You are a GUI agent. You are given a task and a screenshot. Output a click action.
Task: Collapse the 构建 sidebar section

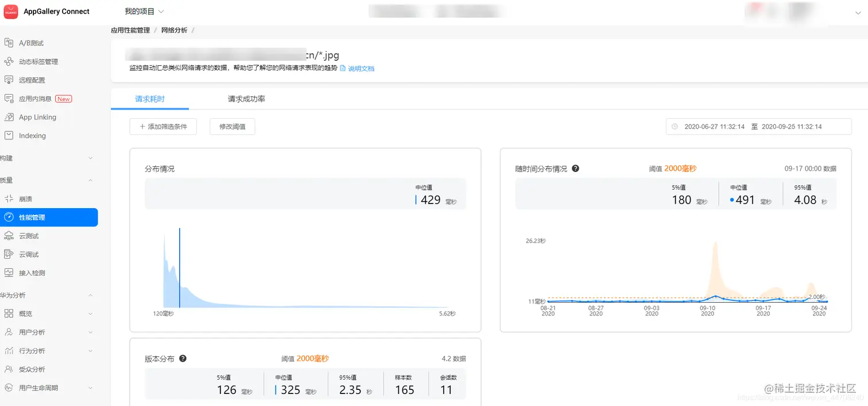point(90,158)
